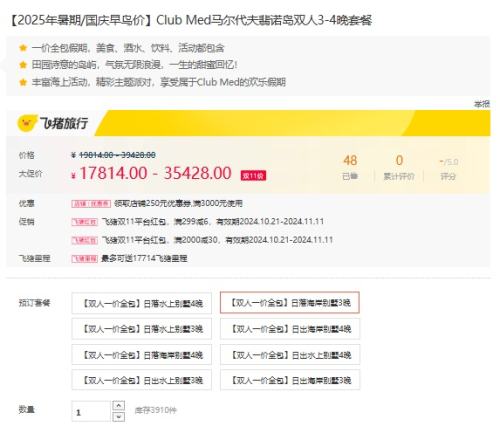Click the 促销 row label
Image resolution: width=500 pixels, height=433 pixels.
27,222
